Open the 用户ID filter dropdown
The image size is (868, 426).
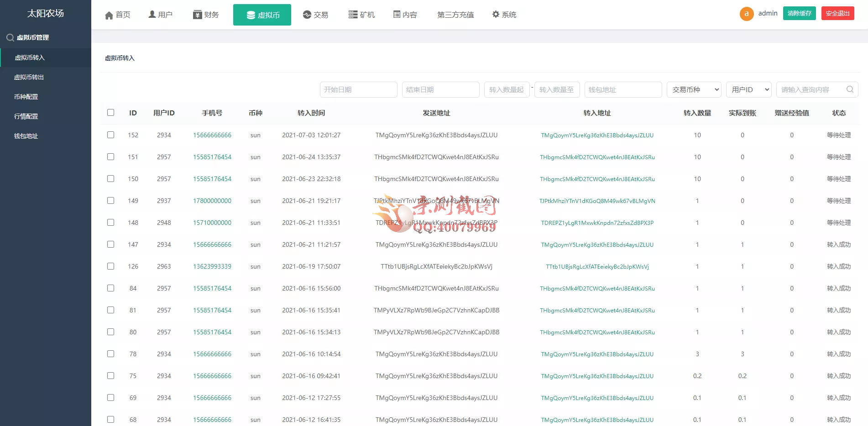(748, 89)
